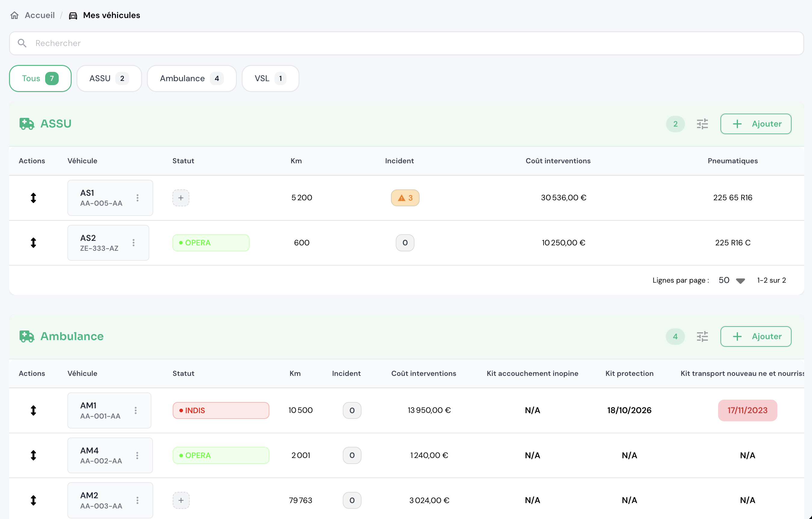The image size is (812, 519).
Task: Add a status to vehicle AM2
Action: pyautogui.click(x=181, y=500)
